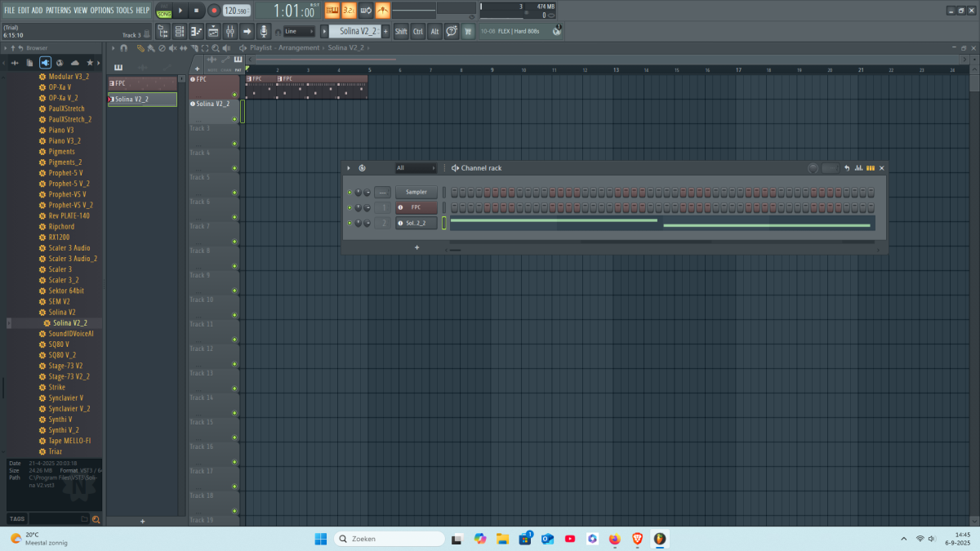980x551 pixels.
Task: Click the microphone recording icon in toolbar
Action: point(264,31)
